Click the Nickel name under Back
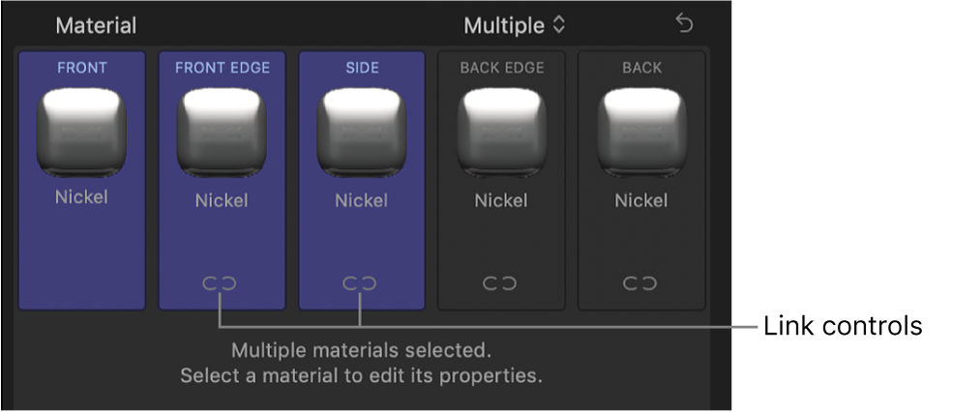Image resolution: width=980 pixels, height=412 pixels. click(x=641, y=200)
